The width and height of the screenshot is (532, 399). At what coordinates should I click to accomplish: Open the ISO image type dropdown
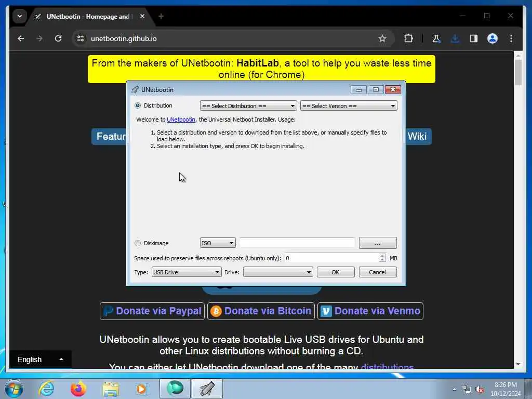[x=218, y=243]
